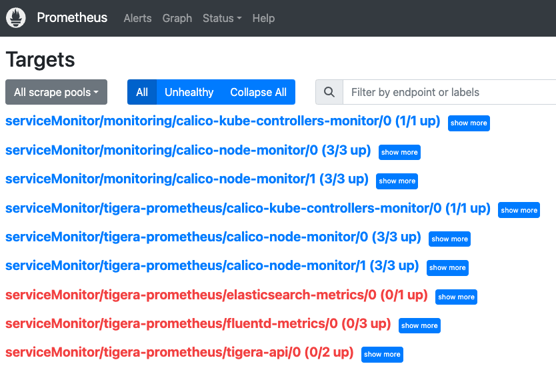Click the Prometheus flame logo icon
556x392 pixels.
click(15, 18)
